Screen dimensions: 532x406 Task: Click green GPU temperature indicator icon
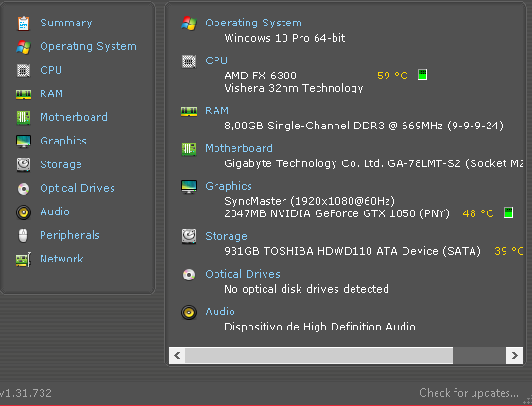(x=508, y=212)
